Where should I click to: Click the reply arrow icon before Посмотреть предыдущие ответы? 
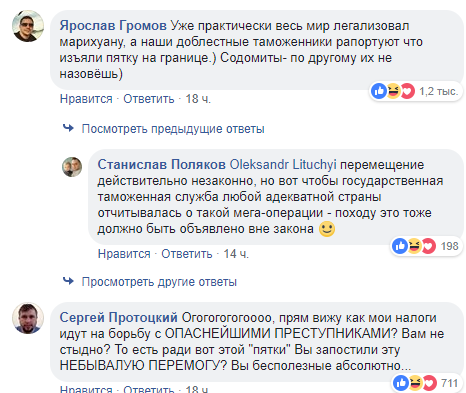[x=68, y=128]
